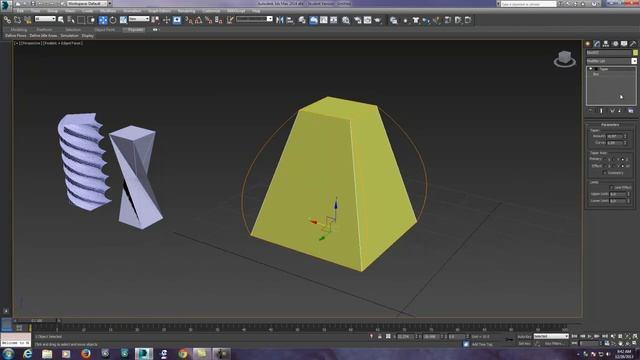The image size is (640, 360).
Task: Choose the Bind to Space Warp tool
Action: click(28, 20)
